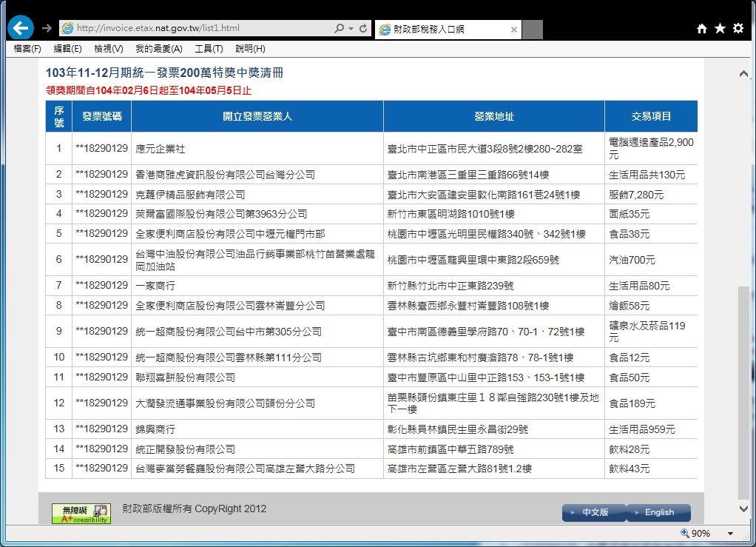Image resolution: width=756 pixels, height=547 pixels.
Task: Click address 高雄市前鎮區中華五路789號
Action: point(450,449)
